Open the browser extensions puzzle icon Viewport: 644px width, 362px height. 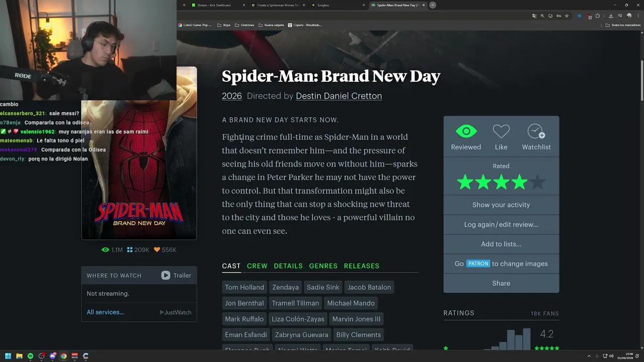598,16
